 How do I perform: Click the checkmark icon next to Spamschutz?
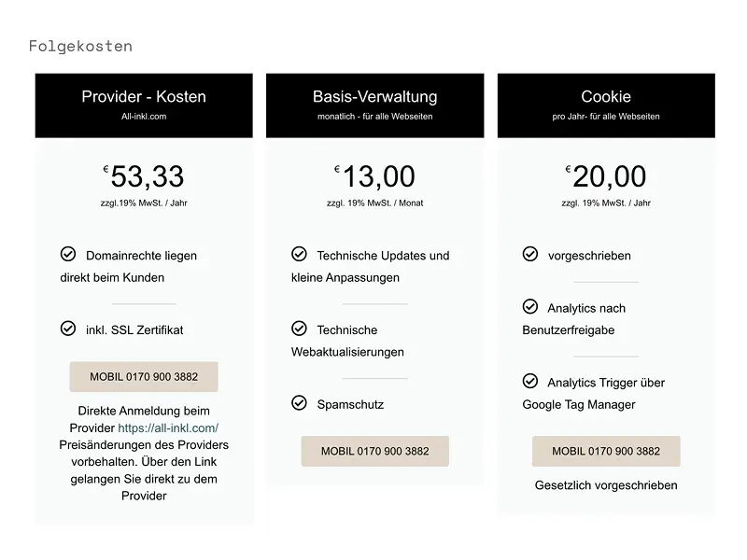pos(300,404)
